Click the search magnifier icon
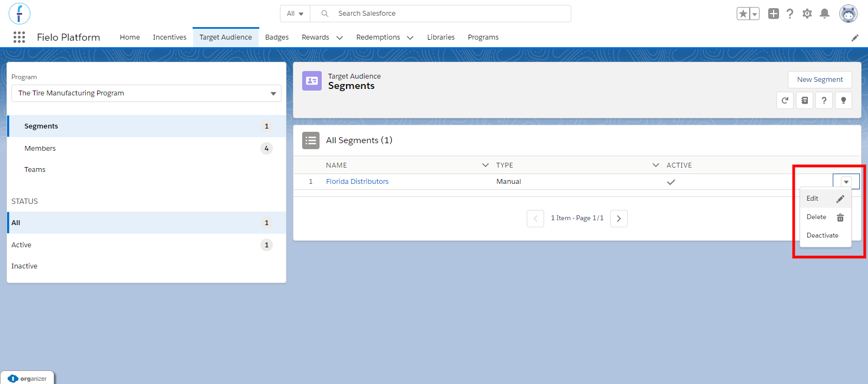This screenshot has width=868, height=384. pos(324,14)
